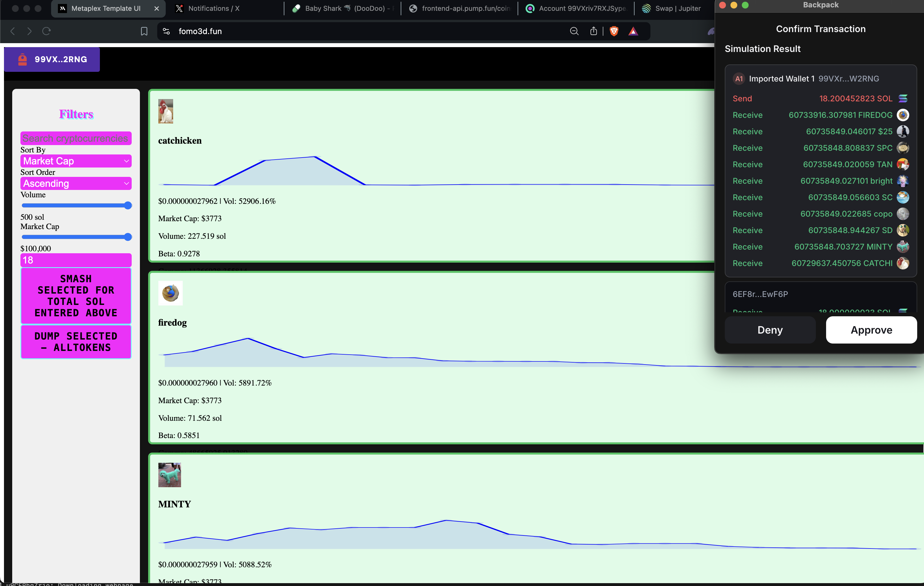The width and height of the screenshot is (924, 586).
Task: Click the MINTY green dog thumbnail
Action: [x=169, y=475]
